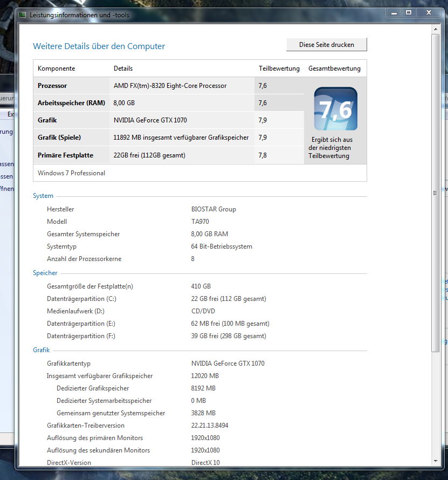Click the Teilbewertung column header
Image resolution: width=448 pixels, height=480 pixels.
click(x=279, y=68)
